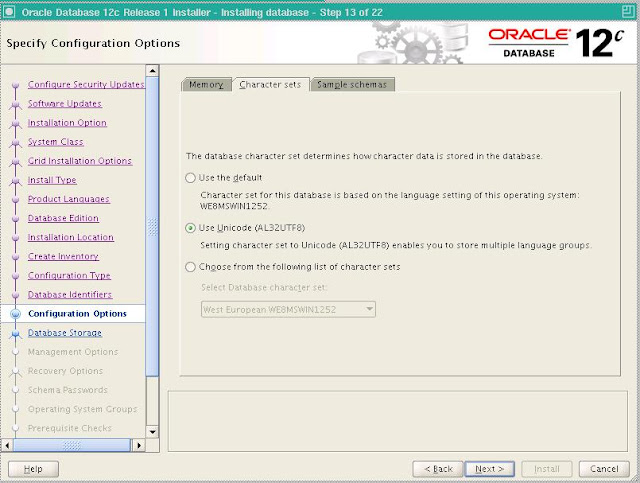Click the window maximize icon in title bar
The width and height of the screenshot is (640, 483).
point(628,11)
